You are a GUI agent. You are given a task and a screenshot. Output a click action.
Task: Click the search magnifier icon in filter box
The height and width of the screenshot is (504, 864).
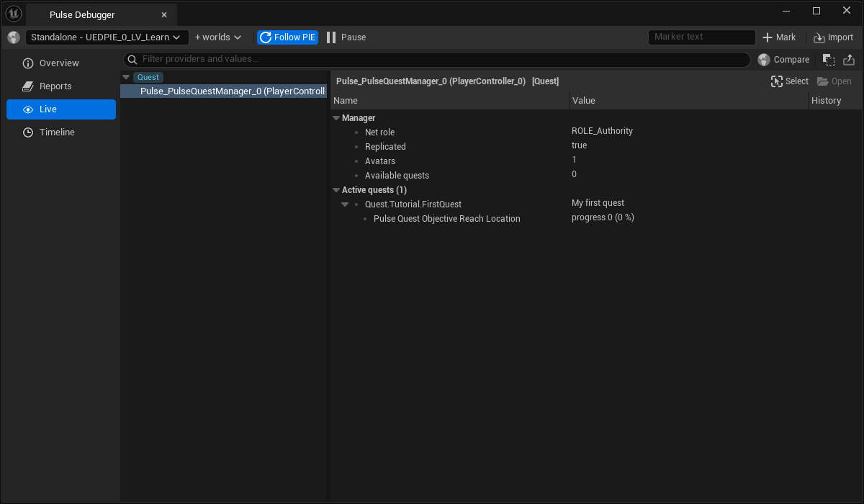click(132, 59)
